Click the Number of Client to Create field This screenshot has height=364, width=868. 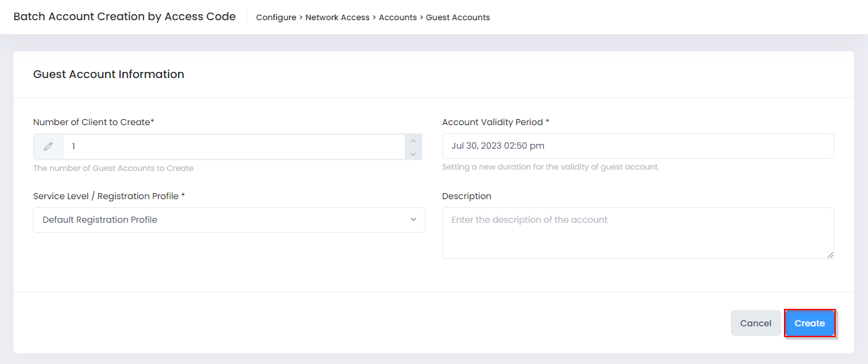(x=233, y=146)
